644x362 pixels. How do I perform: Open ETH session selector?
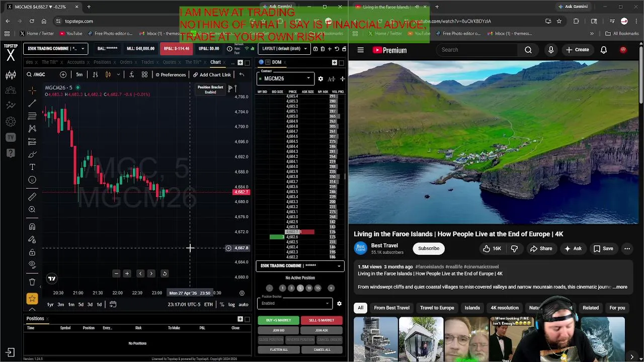(x=208, y=305)
